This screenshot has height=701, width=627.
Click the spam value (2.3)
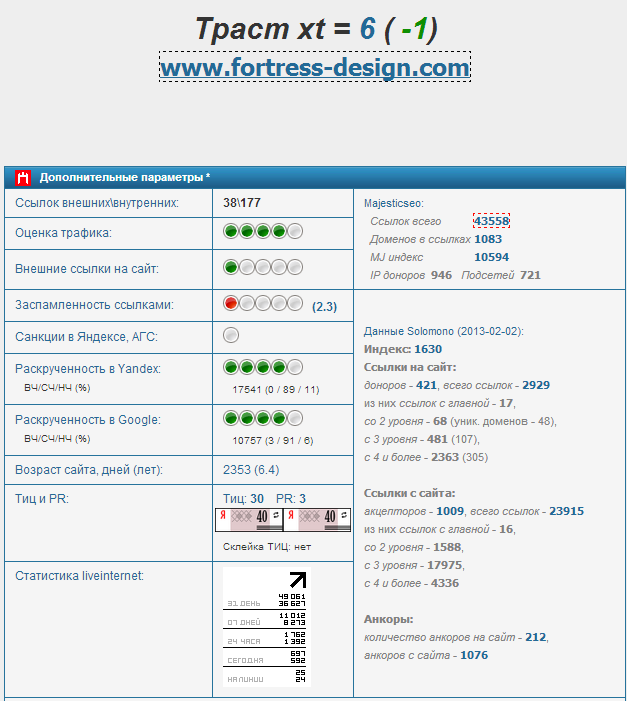point(324,307)
